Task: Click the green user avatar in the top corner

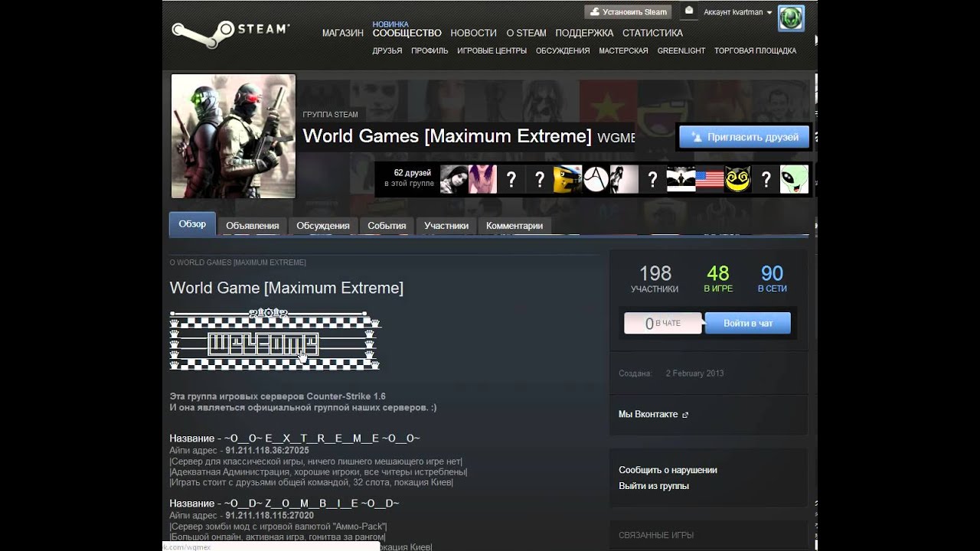Action: (791, 18)
